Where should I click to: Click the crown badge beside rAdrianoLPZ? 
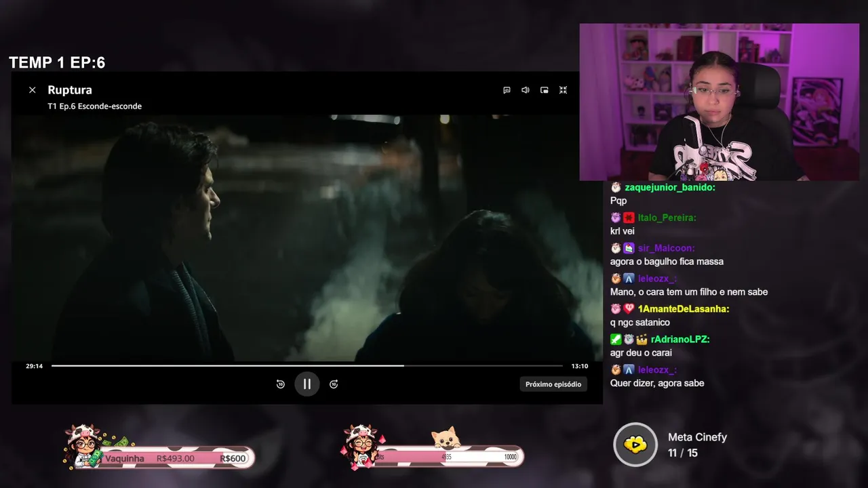[642, 339]
